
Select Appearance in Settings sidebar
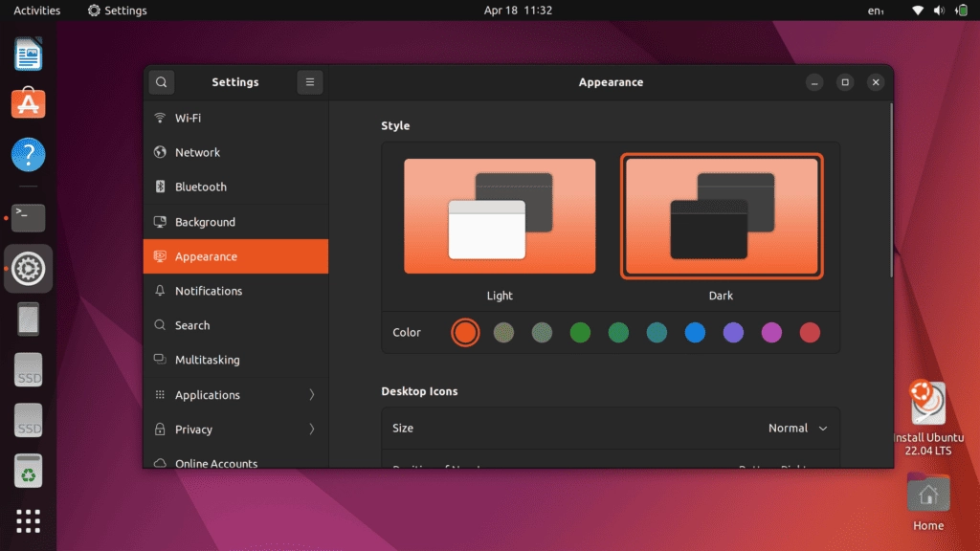click(235, 256)
